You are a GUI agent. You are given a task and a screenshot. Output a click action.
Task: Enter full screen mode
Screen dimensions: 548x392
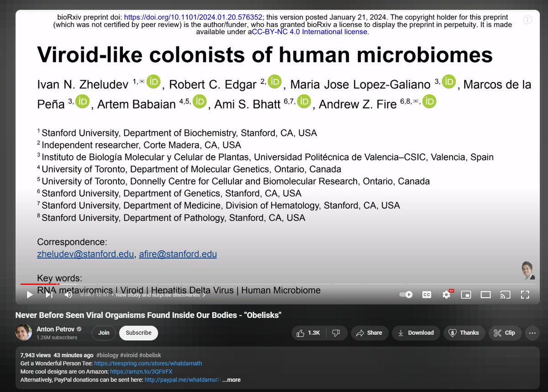click(x=525, y=295)
